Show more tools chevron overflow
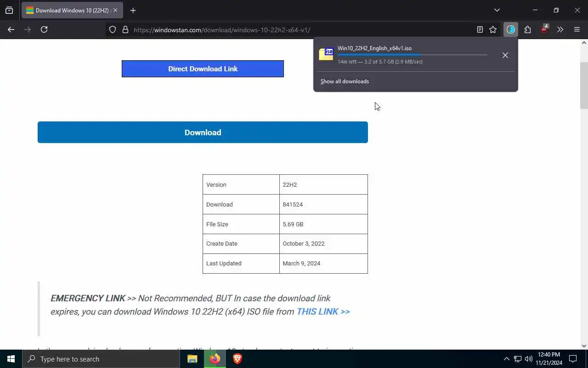The height and width of the screenshot is (368, 588). 560,29
